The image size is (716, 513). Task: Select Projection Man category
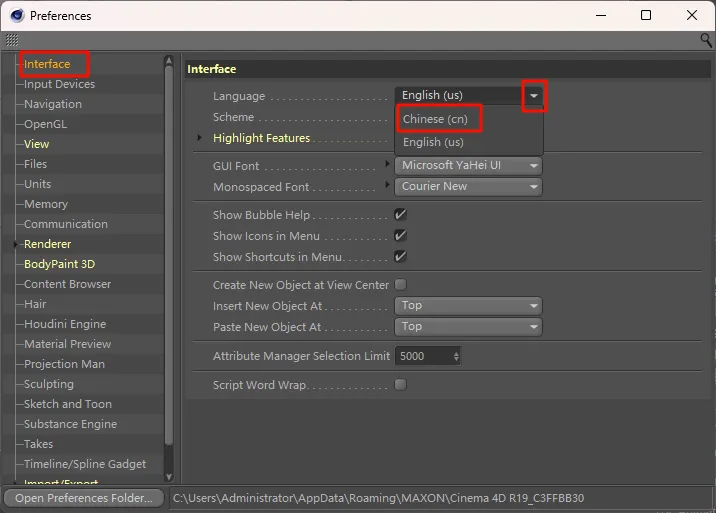coord(64,364)
